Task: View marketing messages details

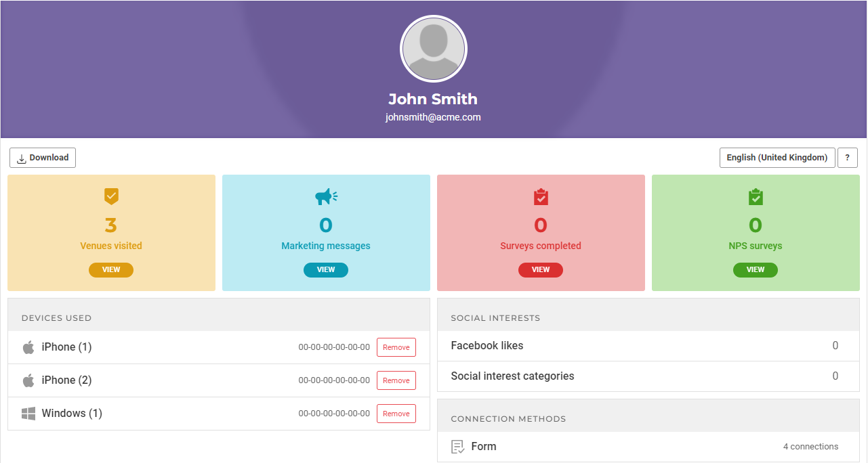Action: (326, 269)
